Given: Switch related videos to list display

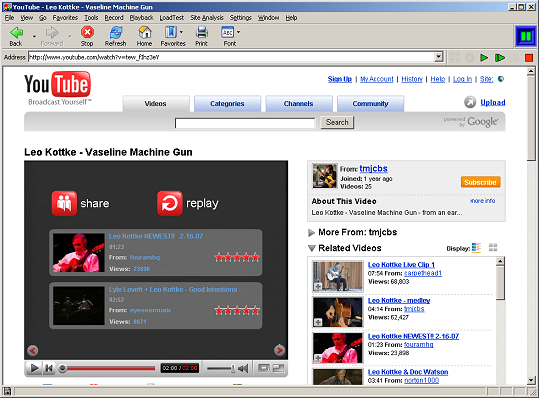Looking at the screenshot, I should [476, 247].
